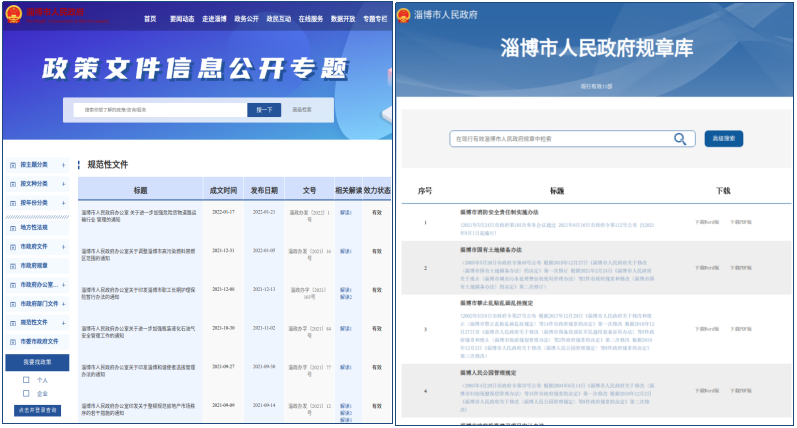
Task: Expand 市政府部门文件 plus sign
Action: pyautogui.click(x=64, y=303)
